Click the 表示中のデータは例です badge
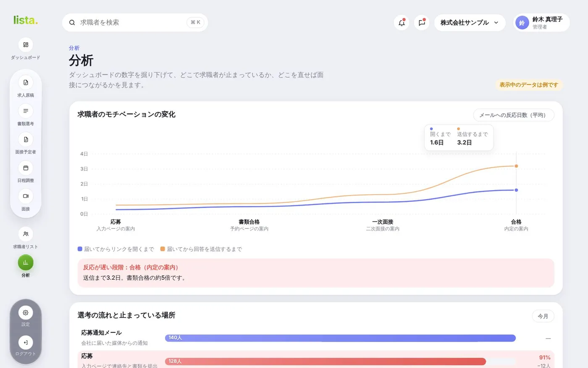The width and height of the screenshot is (588, 368). 529,85
